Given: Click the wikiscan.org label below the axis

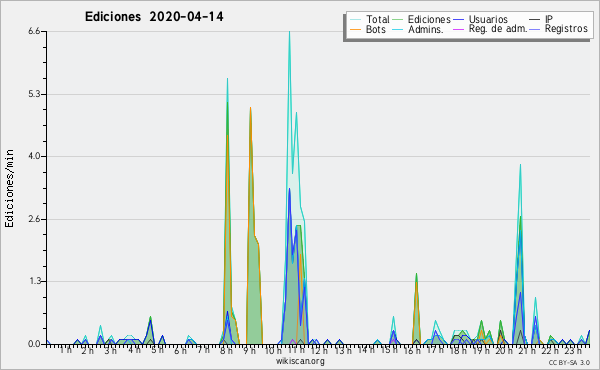Looking at the screenshot, I should click(x=300, y=361).
